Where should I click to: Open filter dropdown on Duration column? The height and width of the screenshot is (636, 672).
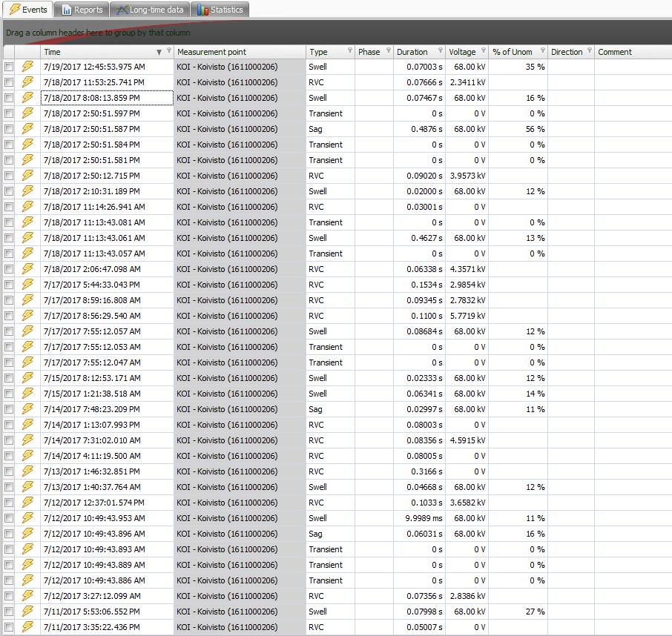click(x=440, y=50)
